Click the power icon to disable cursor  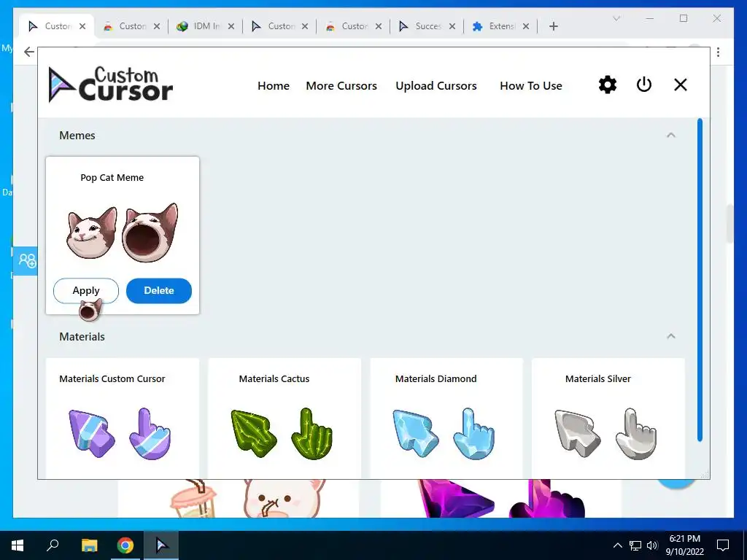point(643,85)
